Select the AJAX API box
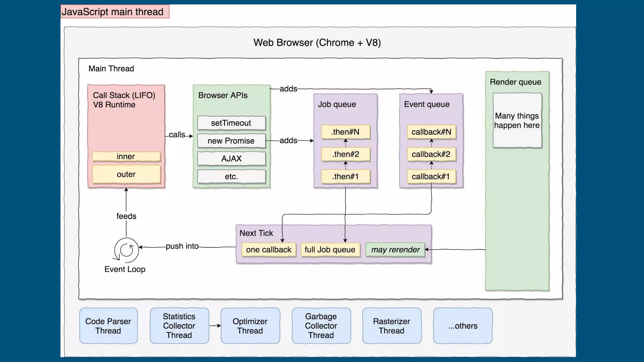This screenshot has height=362, width=644. pos(231,159)
